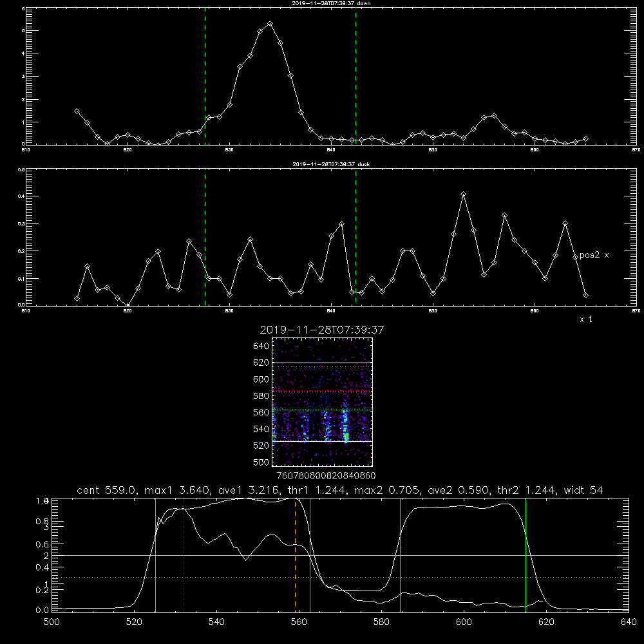Click the '520' x-axis label of bottom plot
Screen dimensions: 644x644
click(x=135, y=622)
